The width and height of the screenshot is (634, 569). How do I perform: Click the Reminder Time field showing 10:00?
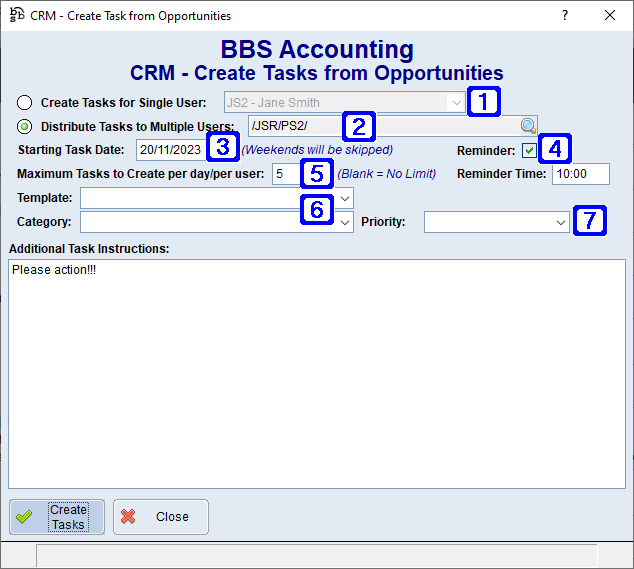pyautogui.click(x=581, y=174)
